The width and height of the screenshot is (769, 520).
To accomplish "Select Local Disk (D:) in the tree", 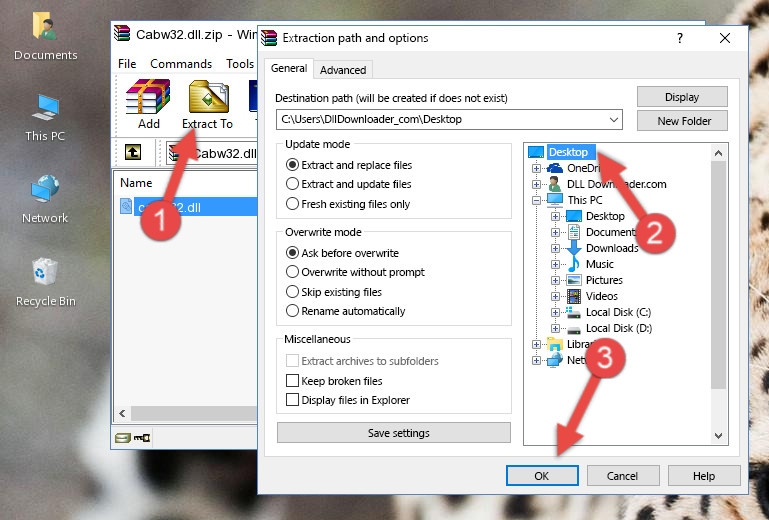I will pos(619,328).
